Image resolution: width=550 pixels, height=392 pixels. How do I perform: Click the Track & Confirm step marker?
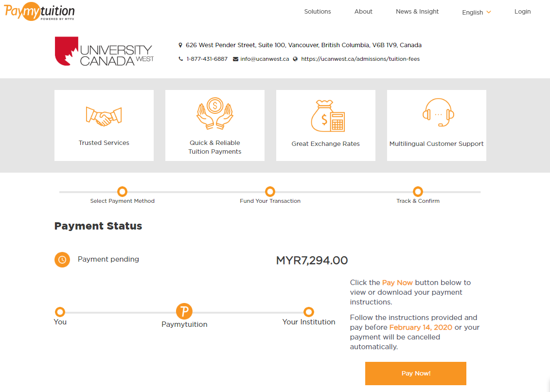[x=418, y=192]
